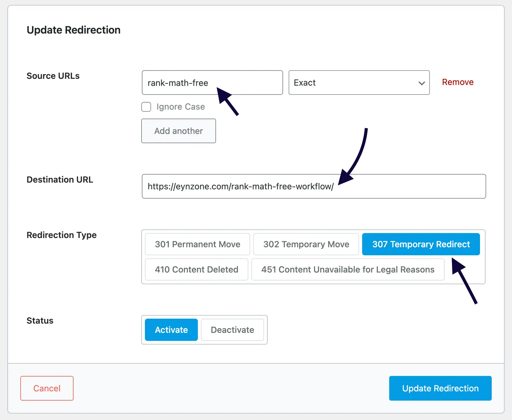Image resolution: width=512 pixels, height=420 pixels.
Task: Select 301 Permanent Move redirection type
Action: pyautogui.click(x=198, y=244)
